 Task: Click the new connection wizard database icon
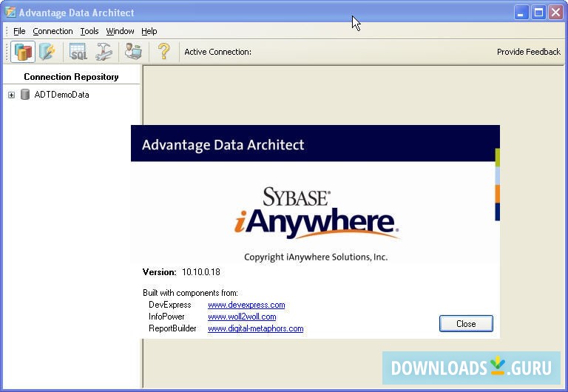[47, 52]
